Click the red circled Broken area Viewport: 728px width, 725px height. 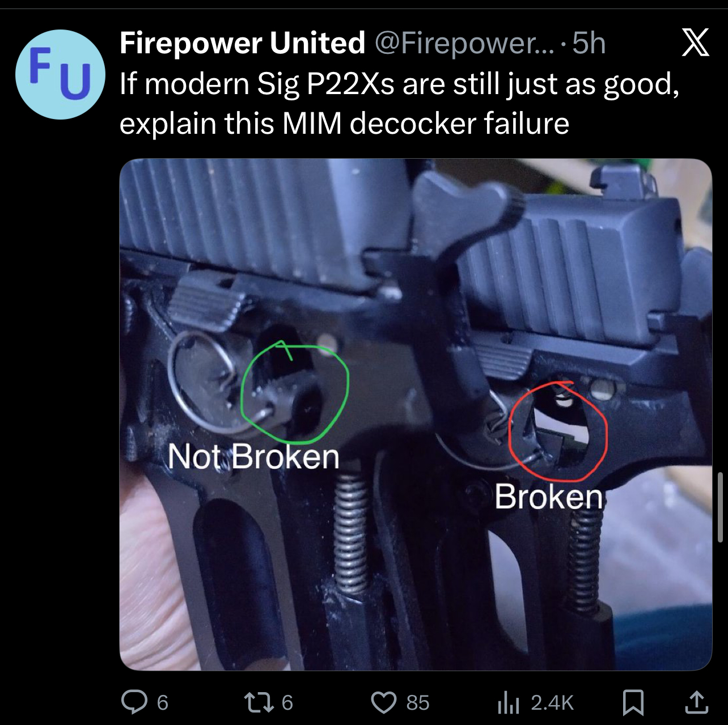pos(558,430)
